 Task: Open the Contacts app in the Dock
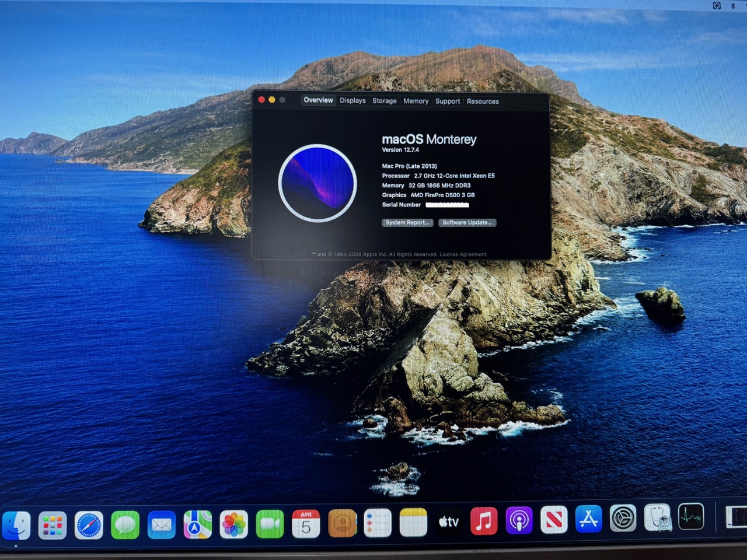tap(342, 523)
